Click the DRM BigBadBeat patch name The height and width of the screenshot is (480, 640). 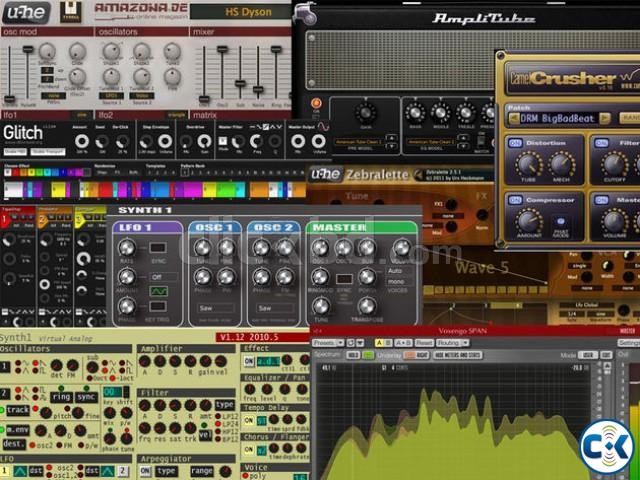pyautogui.click(x=559, y=119)
